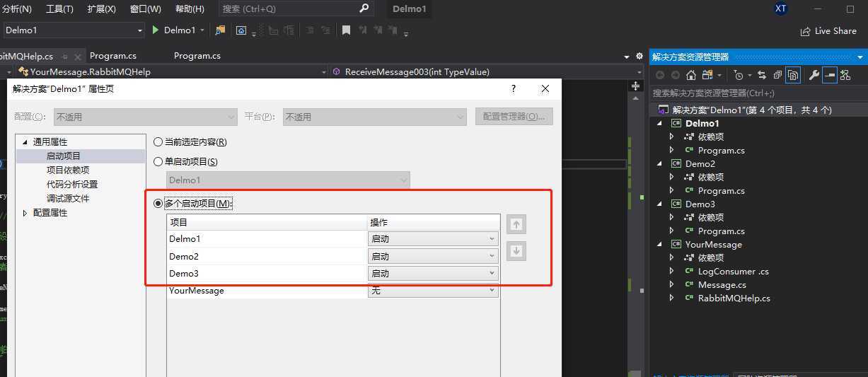Click the XT account avatar
The image size is (868, 377).
781,8
